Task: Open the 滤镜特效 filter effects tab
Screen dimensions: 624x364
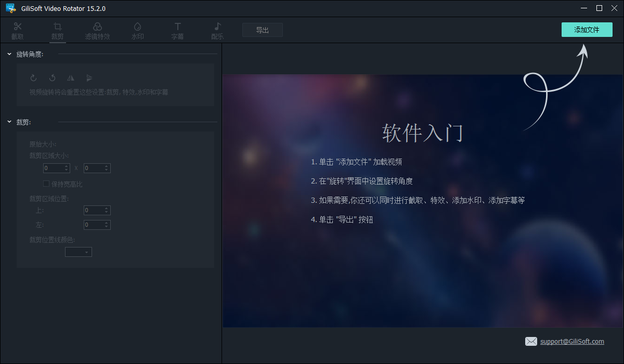Action: tap(97, 31)
